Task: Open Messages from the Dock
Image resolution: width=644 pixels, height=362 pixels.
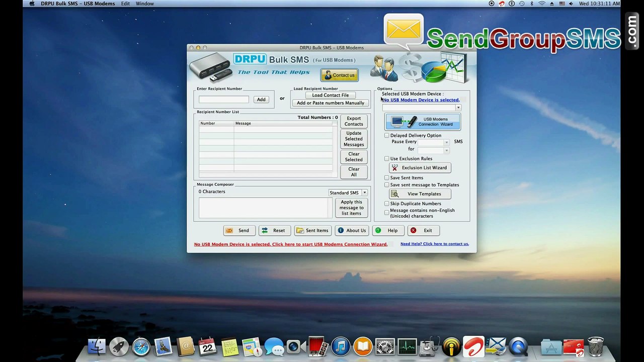Action: coord(274,347)
